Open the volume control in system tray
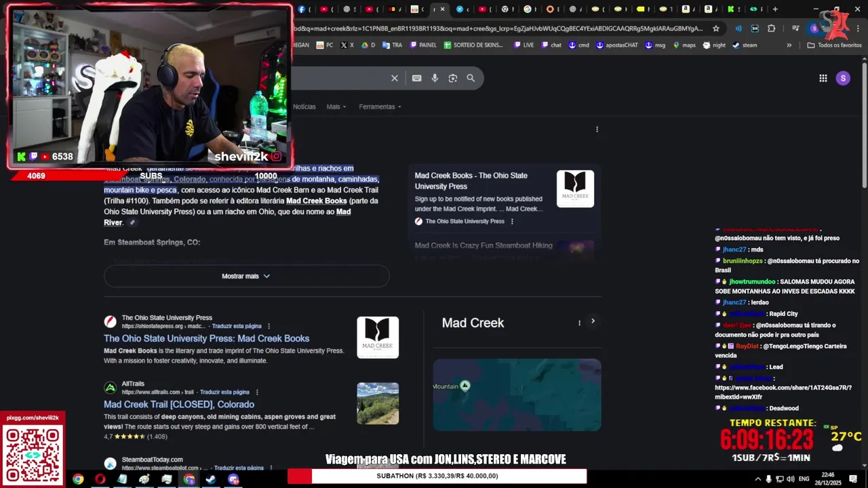This screenshot has height=488, width=868. coord(791,479)
